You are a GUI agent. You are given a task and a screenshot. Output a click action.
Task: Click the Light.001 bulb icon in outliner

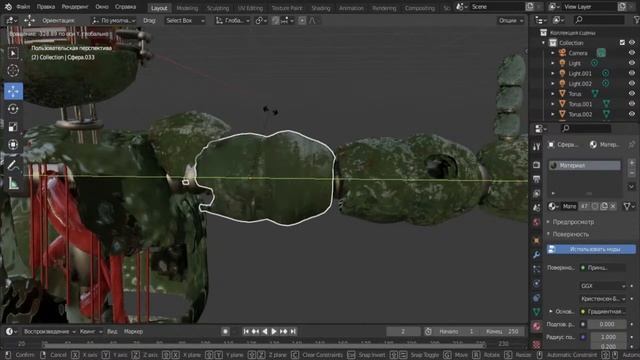coord(562,73)
